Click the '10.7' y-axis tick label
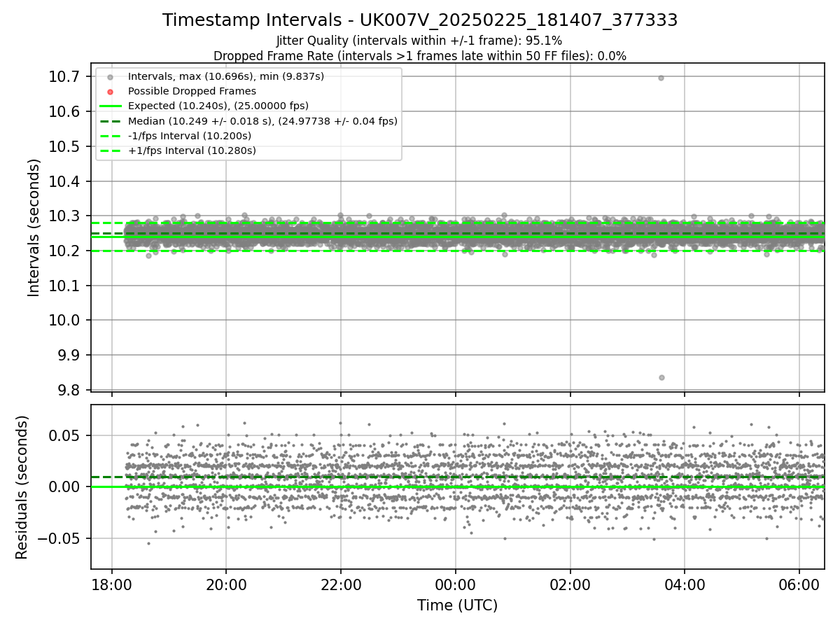The image size is (840, 630). click(x=65, y=77)
